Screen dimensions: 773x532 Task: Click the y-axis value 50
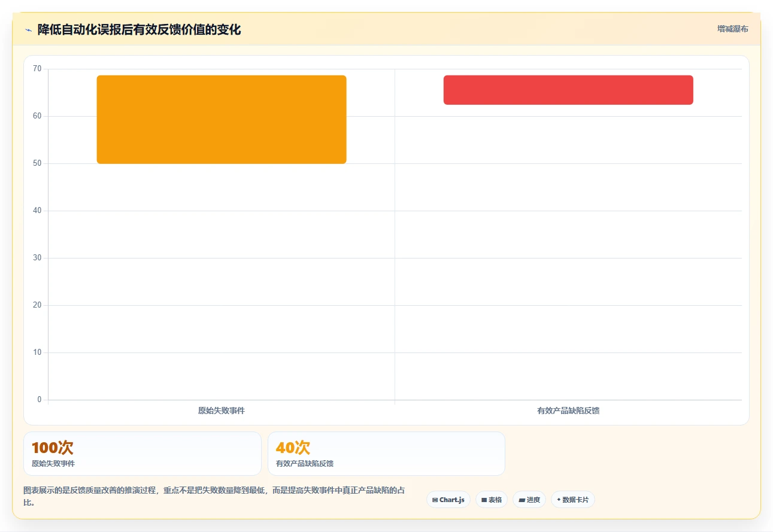tap(37, 163)
